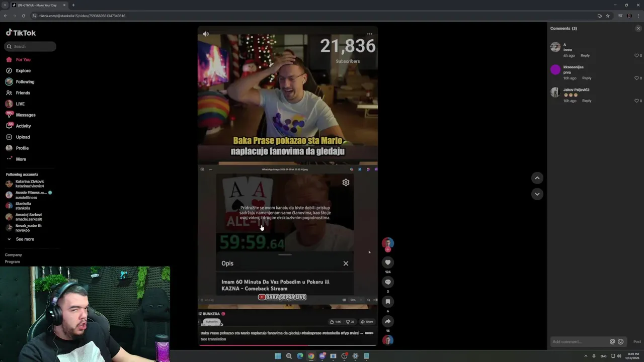The height and width of the screenshot is (362, 644).
Task: Open Windows Start menu
Action: point(278,356)
